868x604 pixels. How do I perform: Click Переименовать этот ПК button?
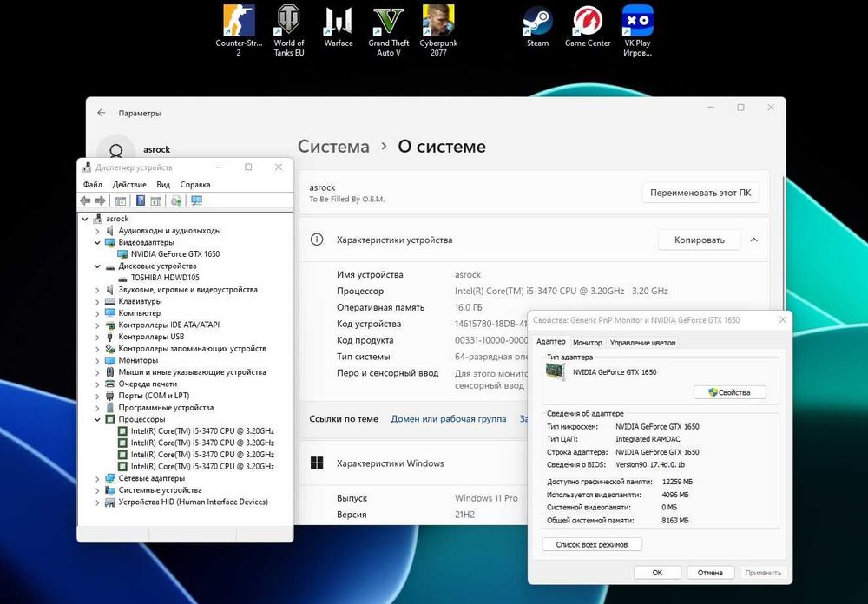click(700, 193)
